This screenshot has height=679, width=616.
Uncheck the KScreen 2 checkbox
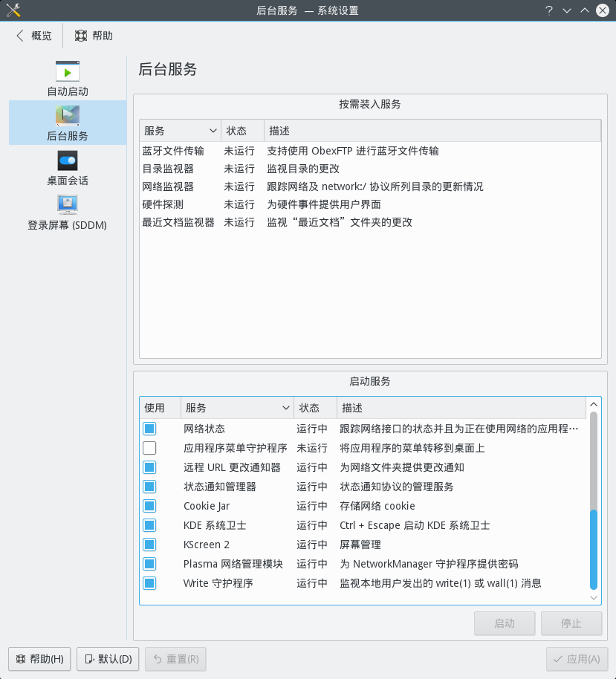pyautogui.click(x=149, y=545)
